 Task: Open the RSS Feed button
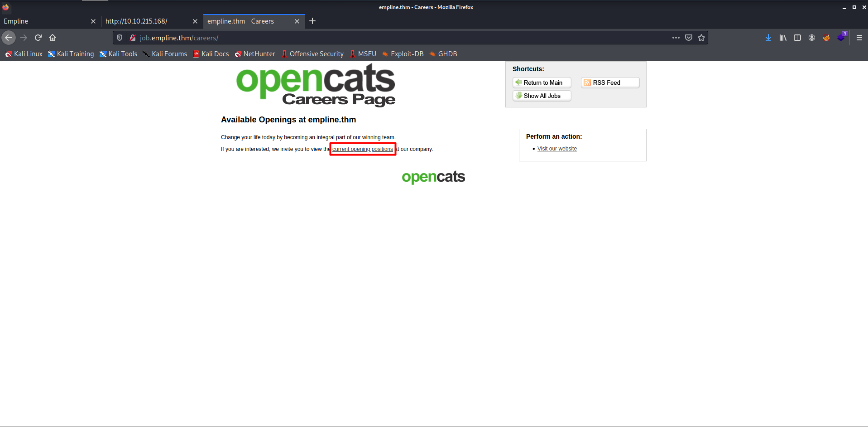[610, 82]
